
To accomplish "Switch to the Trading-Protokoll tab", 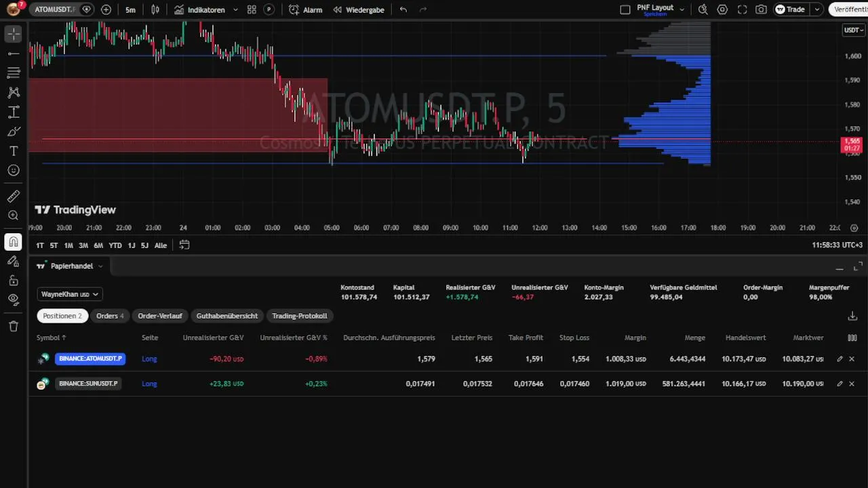I will tap(300, 316).
